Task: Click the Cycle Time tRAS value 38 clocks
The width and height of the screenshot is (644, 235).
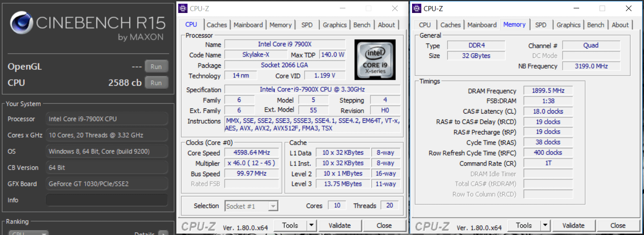Action: click(x=549, y=142)
